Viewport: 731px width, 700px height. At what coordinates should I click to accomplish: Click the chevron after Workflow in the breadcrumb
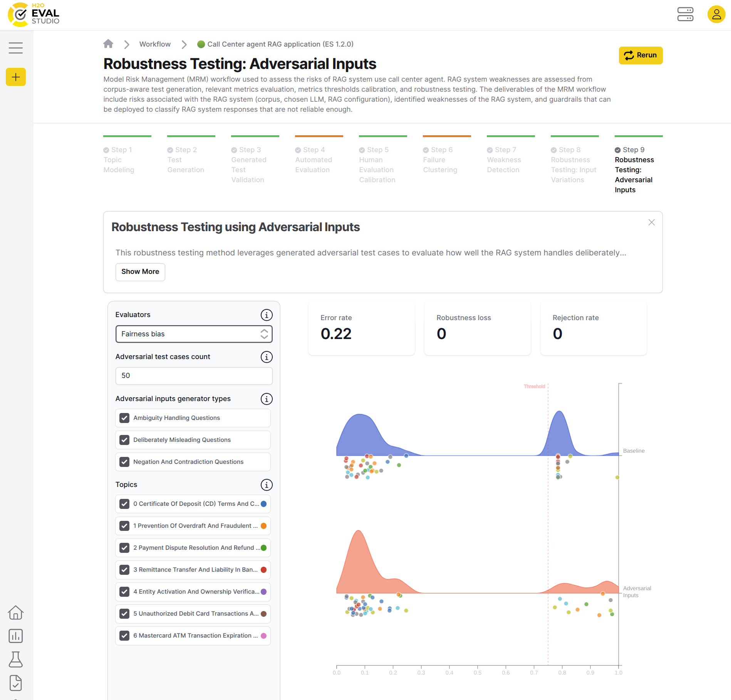click(x=184, y=44)
